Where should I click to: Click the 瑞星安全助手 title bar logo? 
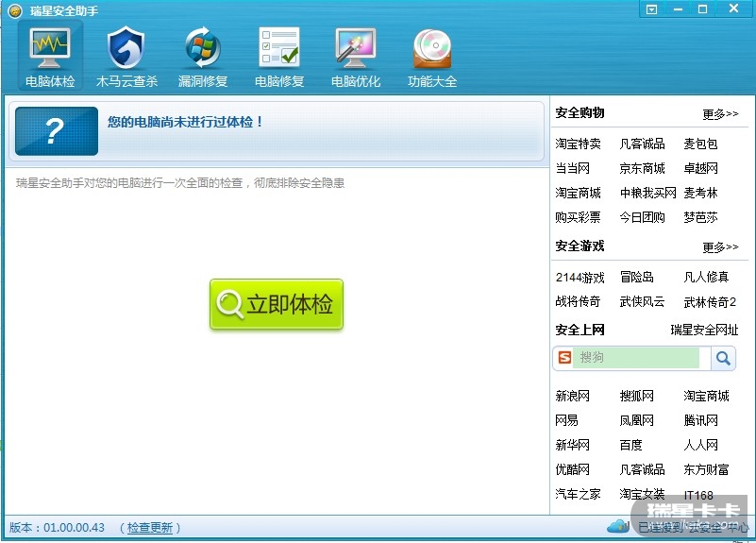(15, 10)
